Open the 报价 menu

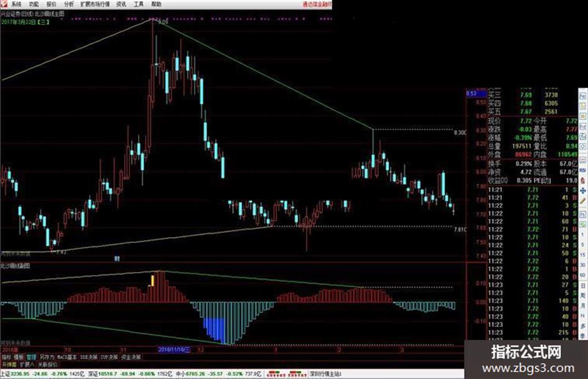(x=51, y=4)
